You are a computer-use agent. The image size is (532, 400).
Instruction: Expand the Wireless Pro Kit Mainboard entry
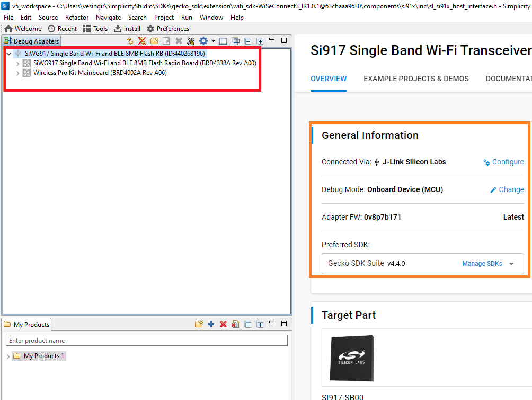(x=17, y=73)
